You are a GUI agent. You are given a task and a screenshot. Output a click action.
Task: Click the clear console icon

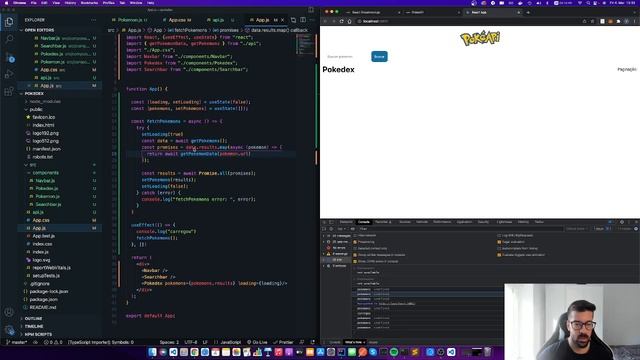pyautogui.click(x=331, y=229)
